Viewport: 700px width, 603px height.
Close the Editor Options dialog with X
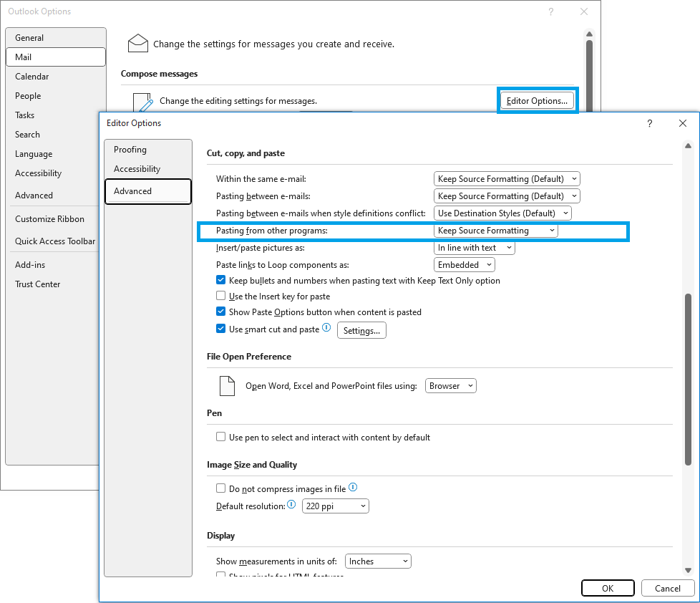[683, 123]
